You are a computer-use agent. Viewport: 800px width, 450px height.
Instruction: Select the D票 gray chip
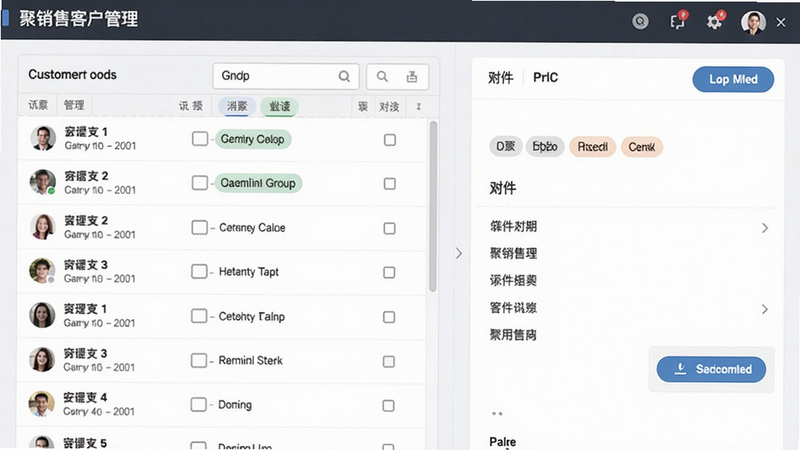click(x=506, y=147)
